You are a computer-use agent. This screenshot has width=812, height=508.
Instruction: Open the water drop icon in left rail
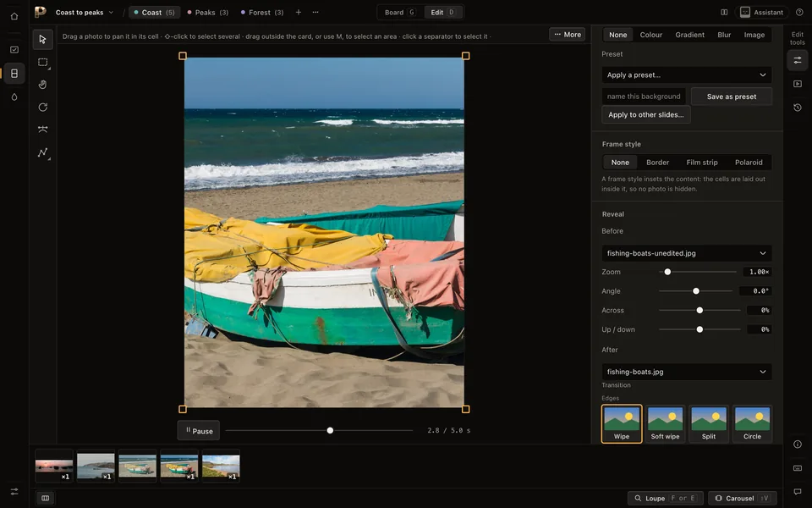click(x=14, y=97)
